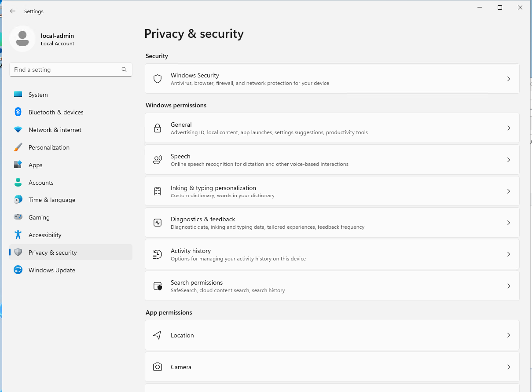
Task: Select Windows Update in sidebar
Action: [x=71, y=270]
